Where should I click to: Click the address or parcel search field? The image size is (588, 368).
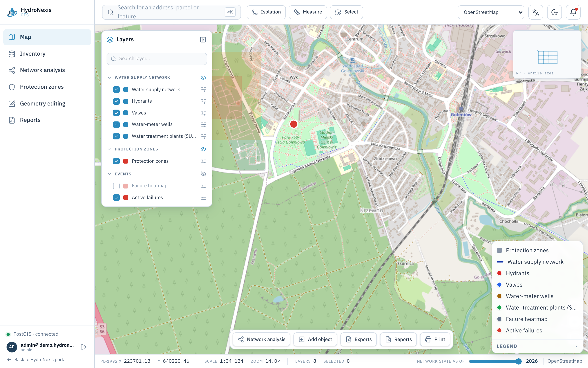click(171, 12)
